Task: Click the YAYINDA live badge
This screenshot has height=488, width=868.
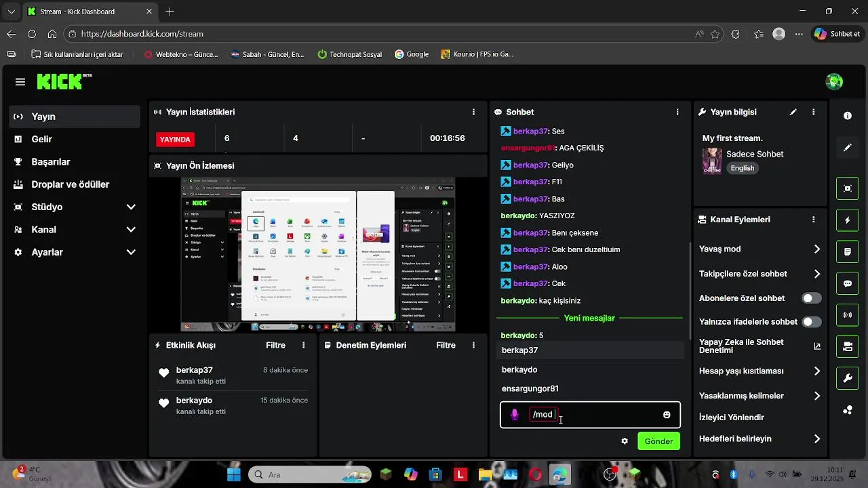Action: [175, 139]
